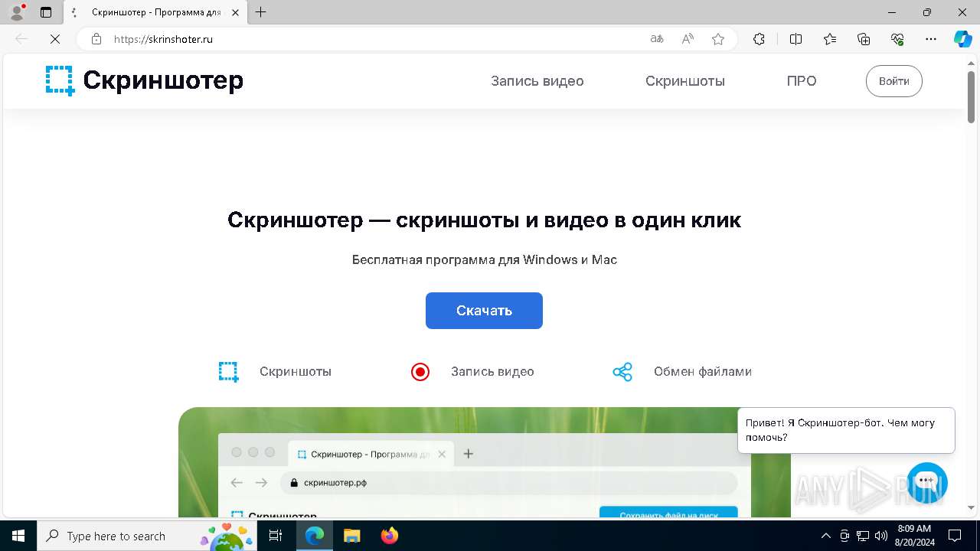Open the Скриншотер-бот chat bubble icon
The image size is (980, 551).
point(927,482)
